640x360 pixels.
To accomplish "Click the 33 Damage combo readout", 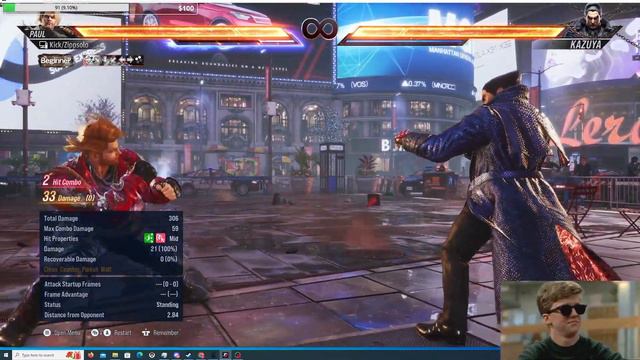I will 69,197.
